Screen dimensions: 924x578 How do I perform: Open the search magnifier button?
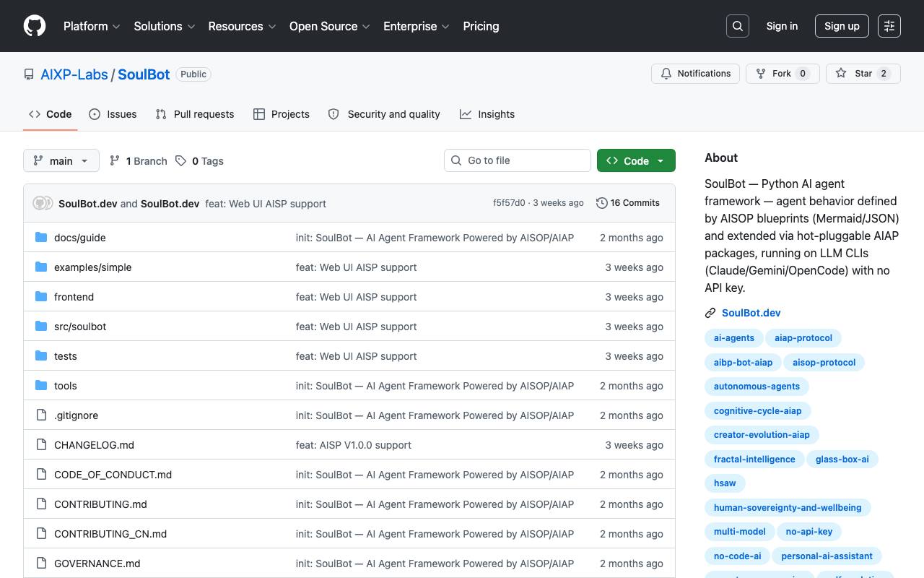click(x=738, y=26)
